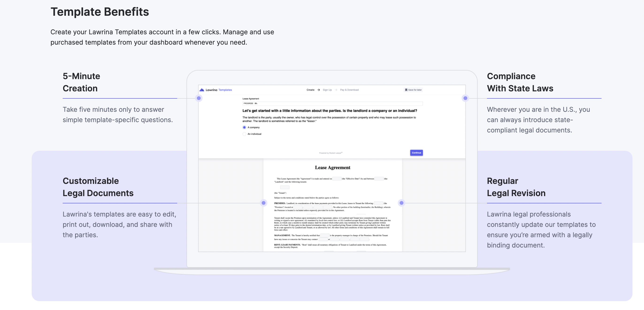Select the 'An individual' radio button
The height and width of the screenshot is (310, 644).
[x=244, y=134]
